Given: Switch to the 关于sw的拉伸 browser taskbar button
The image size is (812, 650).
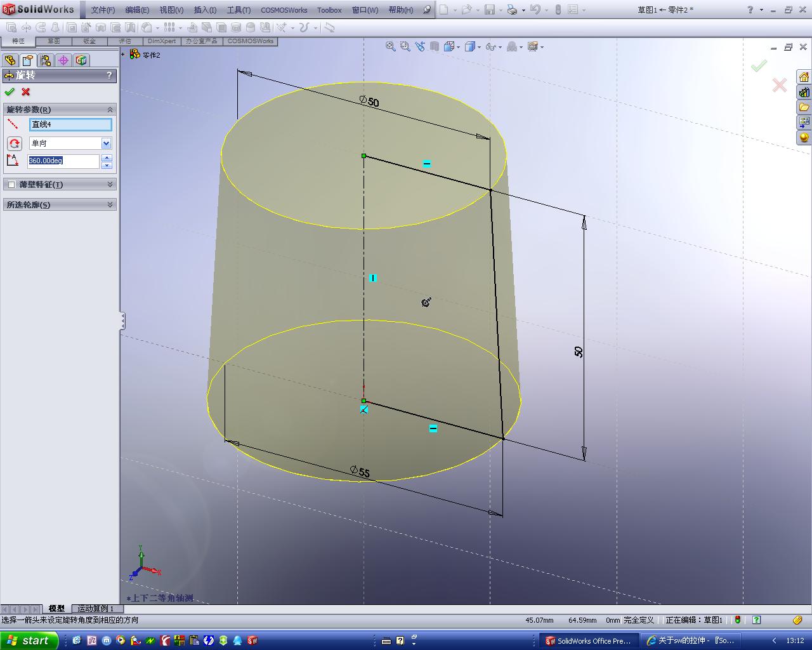Looking at the screenshot, I should 690,640.
